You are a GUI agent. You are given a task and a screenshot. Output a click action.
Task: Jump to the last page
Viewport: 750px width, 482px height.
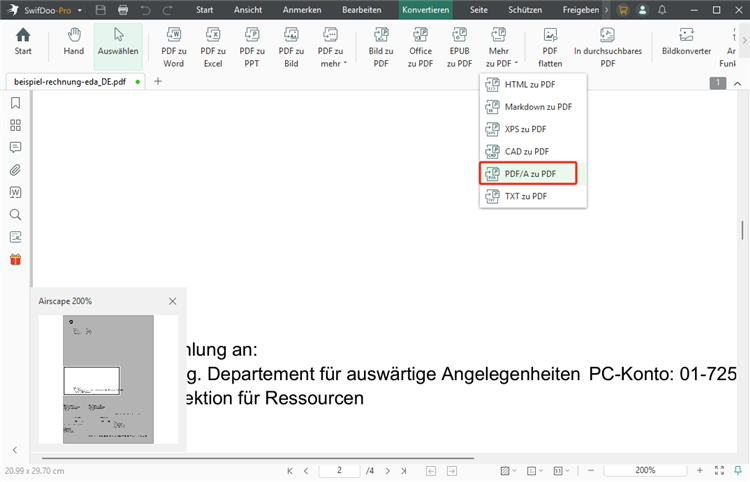pyautogui.click(x=404, y=471)
